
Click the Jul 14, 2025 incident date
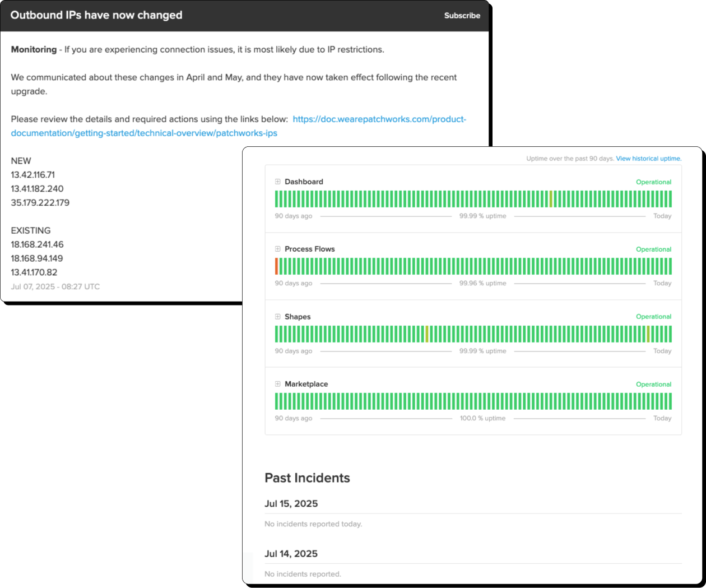pyautogui.click(x=291, y=554)
